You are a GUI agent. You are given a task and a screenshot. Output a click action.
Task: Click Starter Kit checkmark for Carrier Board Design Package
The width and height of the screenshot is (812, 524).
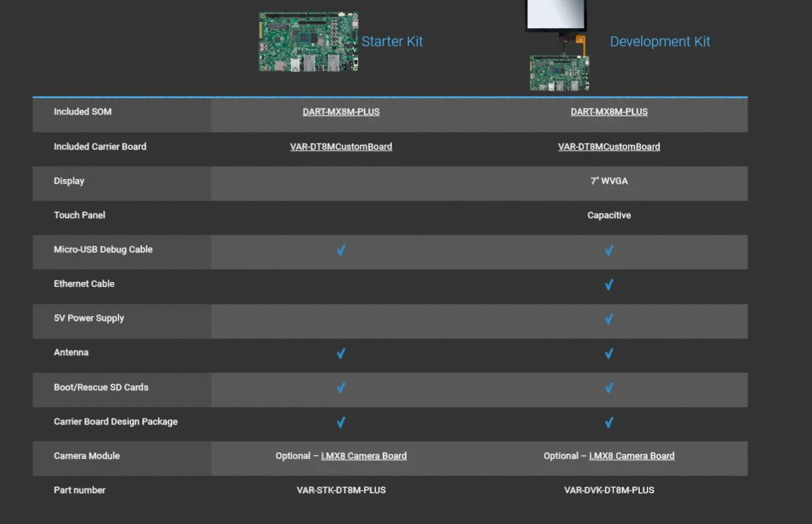(341, 422)
